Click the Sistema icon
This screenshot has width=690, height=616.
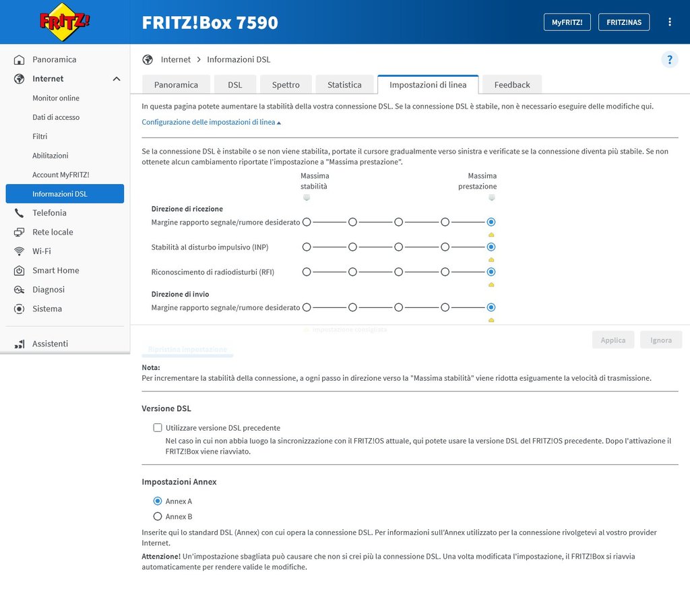(19, 309)
